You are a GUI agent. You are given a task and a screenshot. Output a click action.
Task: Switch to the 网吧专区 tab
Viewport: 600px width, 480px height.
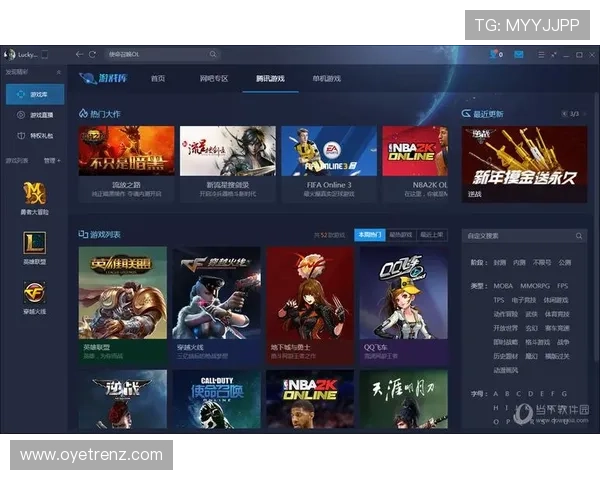214,78
